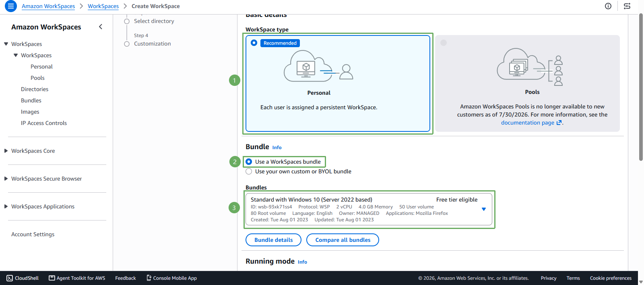
Task: Open Pools in the sidebar
Action: coord(37,78)
